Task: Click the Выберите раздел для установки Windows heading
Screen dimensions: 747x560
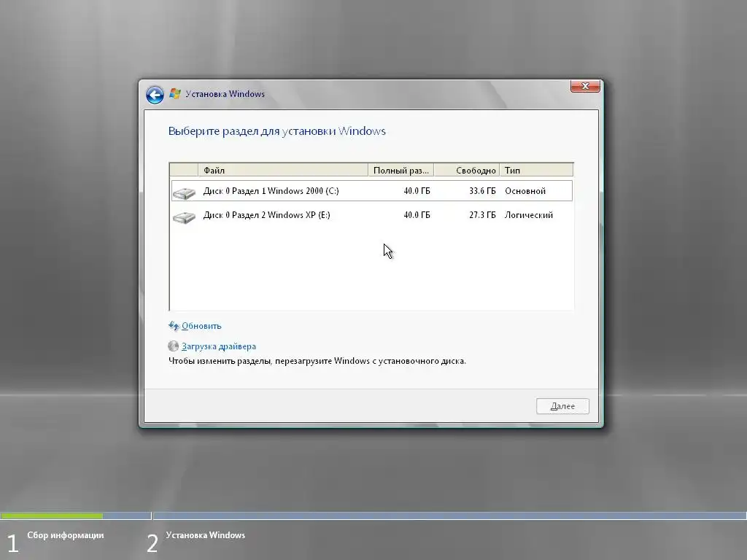Action: [x=276, y=131]
